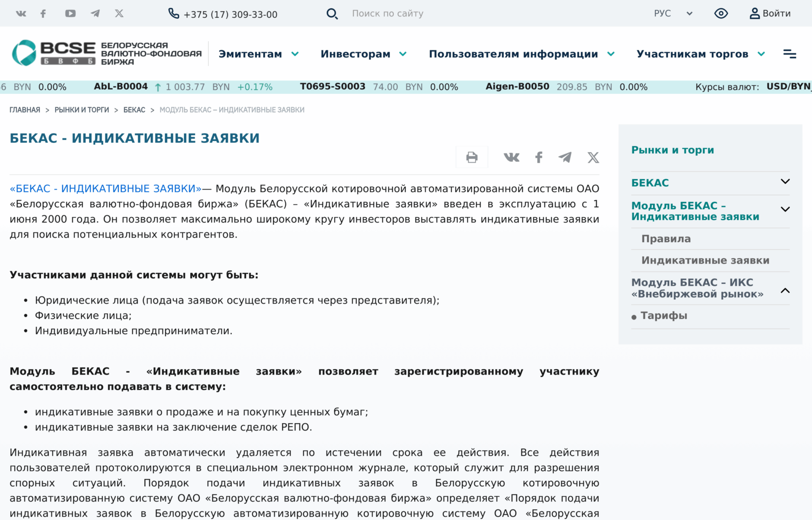812x520 pixels.
Task: Toggle the Модуль БЕКАС – Индикативные заявки chevron
Action: [x=785, y=209]
